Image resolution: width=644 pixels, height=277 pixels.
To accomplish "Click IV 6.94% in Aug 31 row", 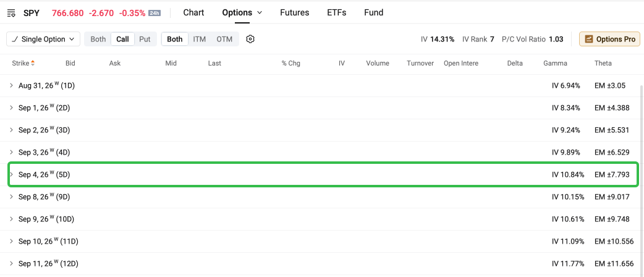I will click(x=566, y=85).
